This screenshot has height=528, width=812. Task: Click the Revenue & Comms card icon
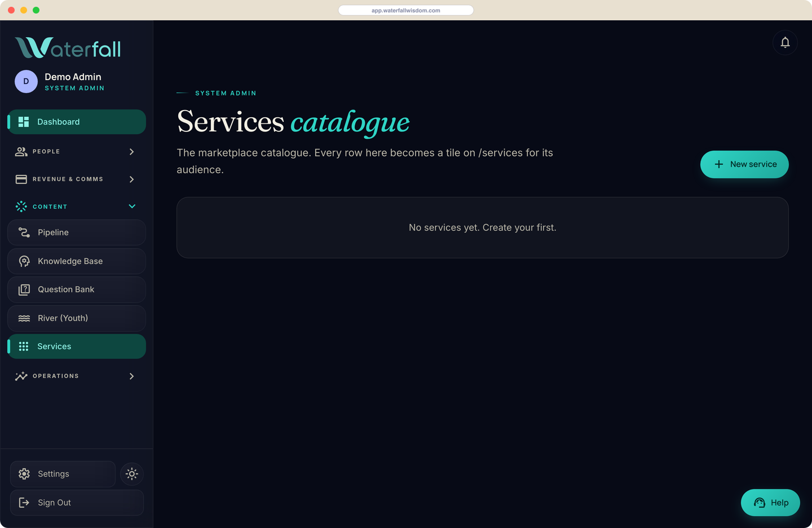point(21,179)
